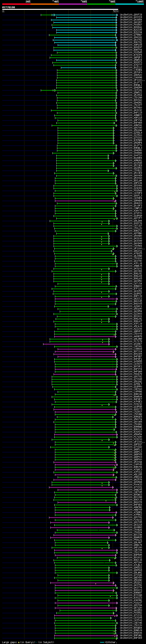Open hit UniRef100_B9SEA1
This screenshot has width=146, height=644.
(x=131, y=27)
